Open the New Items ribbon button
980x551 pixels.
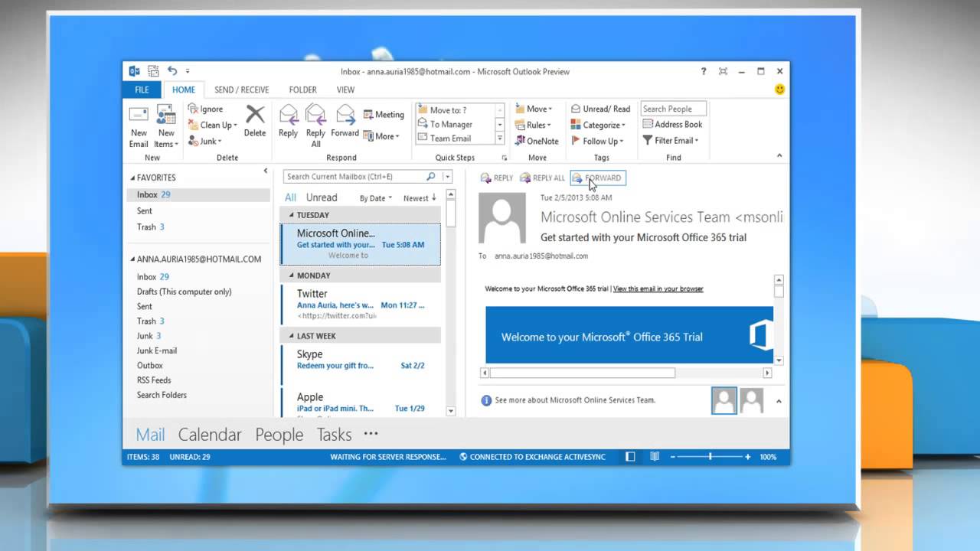[166, 127]
